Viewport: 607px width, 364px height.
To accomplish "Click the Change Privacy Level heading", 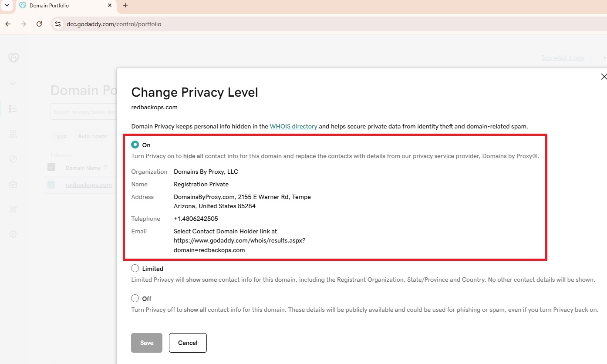I will [195, 92].
